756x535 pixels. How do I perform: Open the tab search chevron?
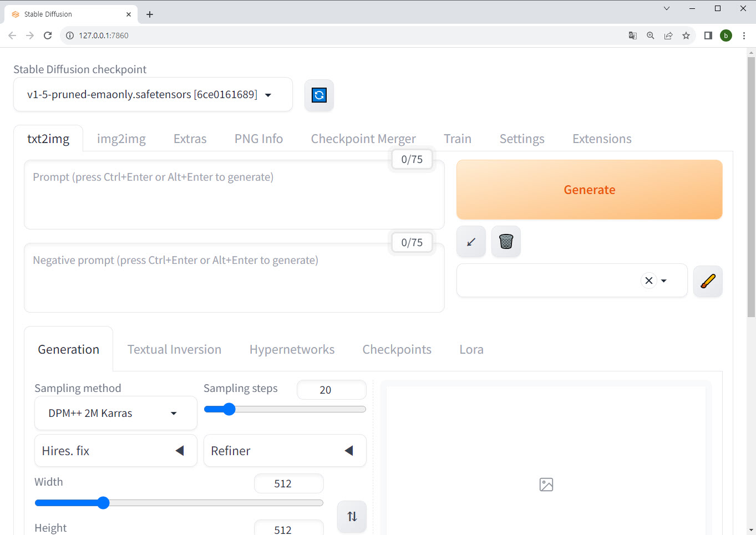click(667, 8)
